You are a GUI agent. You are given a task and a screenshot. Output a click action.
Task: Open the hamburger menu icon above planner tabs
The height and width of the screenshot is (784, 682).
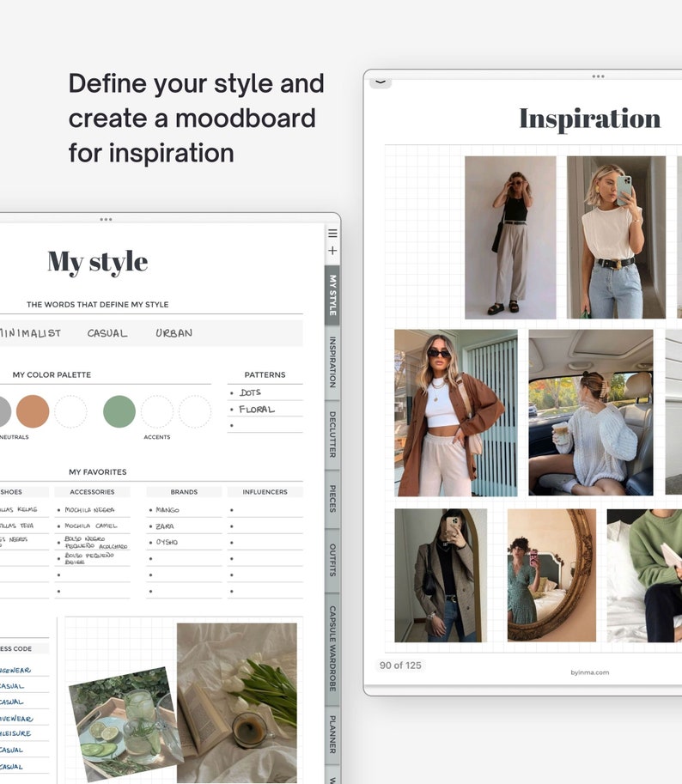tap(332, 233)
